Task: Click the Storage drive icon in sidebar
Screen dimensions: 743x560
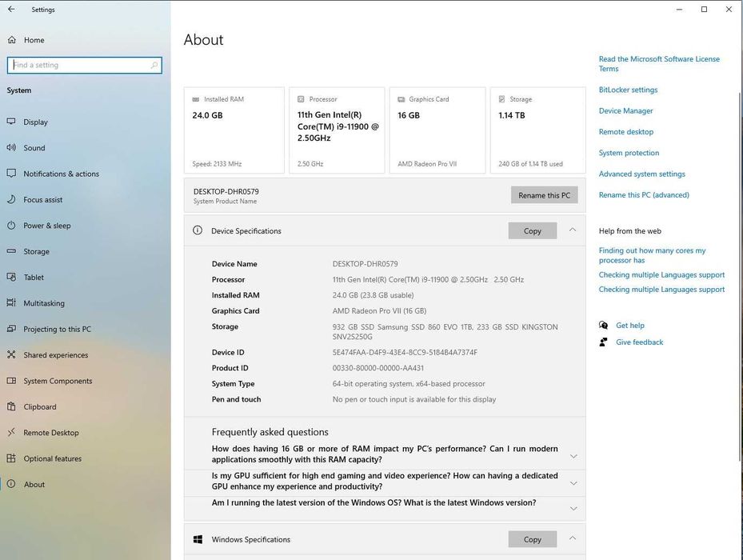Action: 11,251
